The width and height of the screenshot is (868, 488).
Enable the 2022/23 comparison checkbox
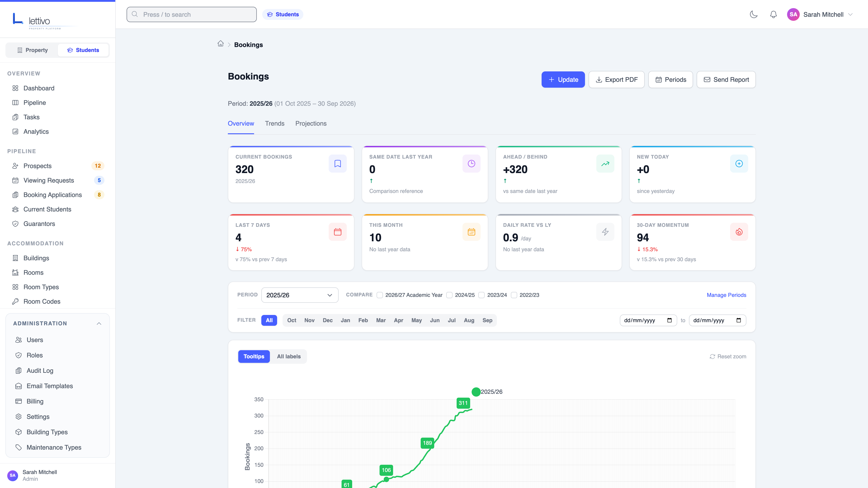(514, 295)
